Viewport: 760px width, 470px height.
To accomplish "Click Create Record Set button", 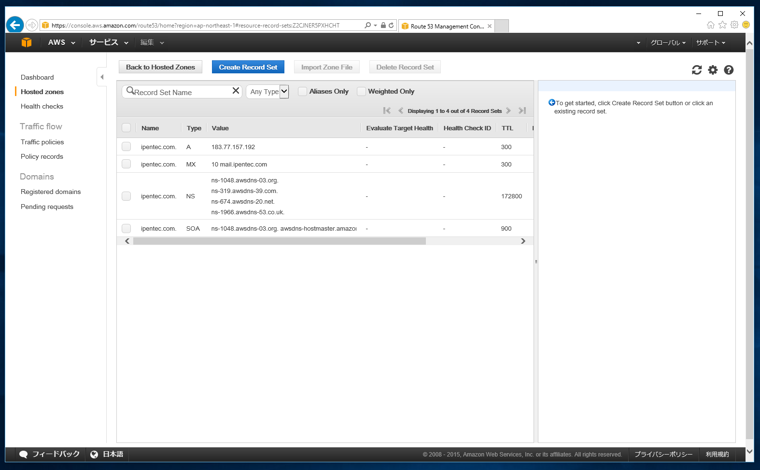I will click(x=248, y=67).
